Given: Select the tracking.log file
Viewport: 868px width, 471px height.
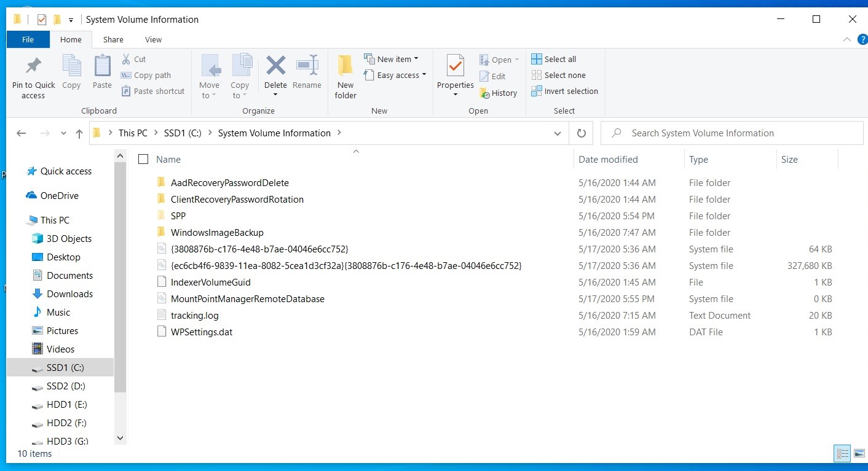Looking at the screenshot, I should tap(194, 315).
